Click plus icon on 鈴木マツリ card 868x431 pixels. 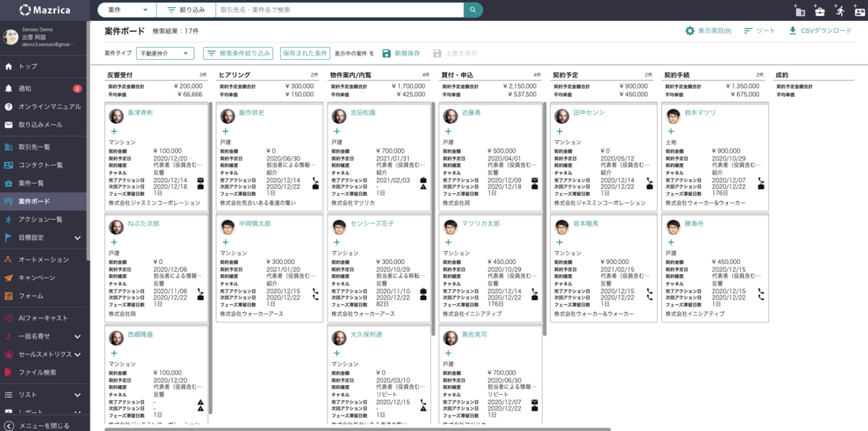(x=671, y=132)
